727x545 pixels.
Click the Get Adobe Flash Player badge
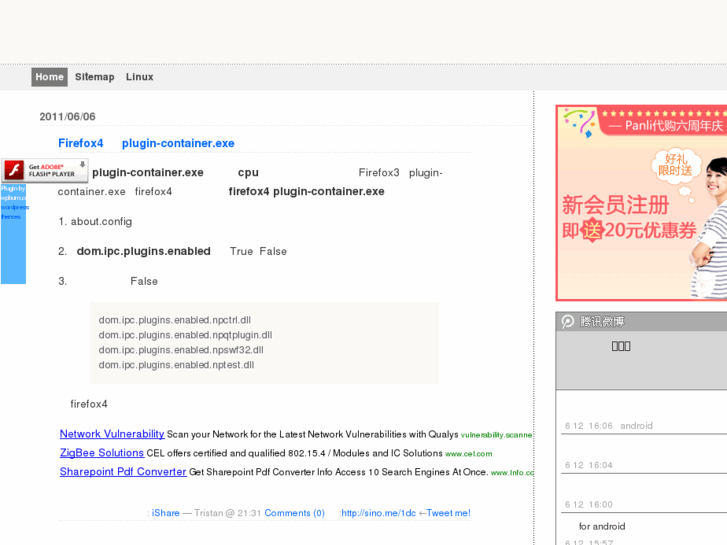click(x=44, y=171)
